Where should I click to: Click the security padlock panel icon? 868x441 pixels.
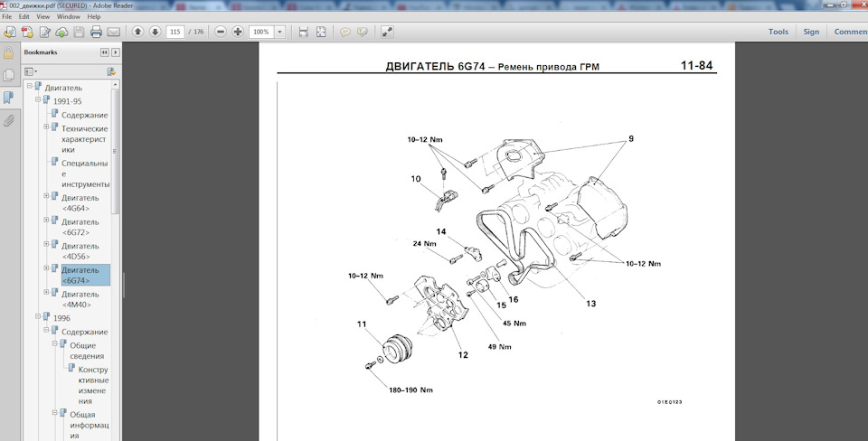click(8, 53)
